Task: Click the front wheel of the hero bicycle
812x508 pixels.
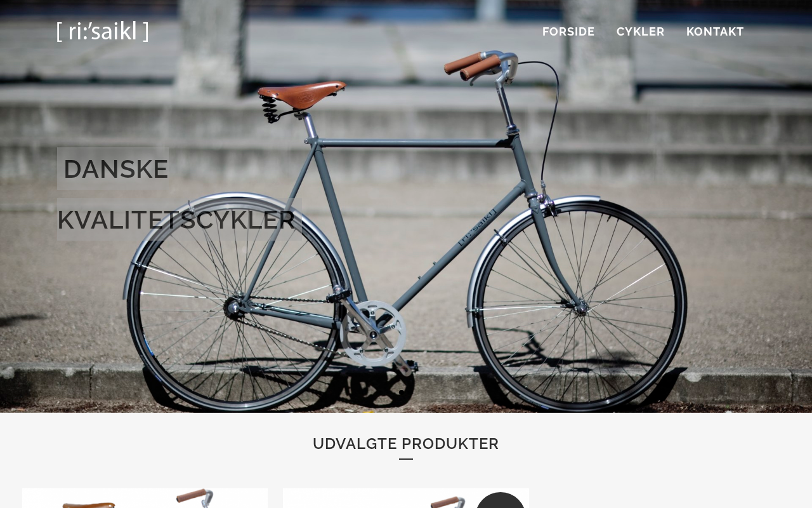Action: [579, 307]
